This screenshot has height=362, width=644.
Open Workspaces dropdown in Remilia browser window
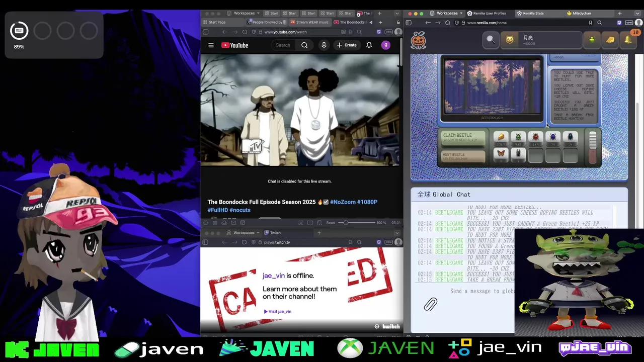pyautogui.click(x=446, y=13)
